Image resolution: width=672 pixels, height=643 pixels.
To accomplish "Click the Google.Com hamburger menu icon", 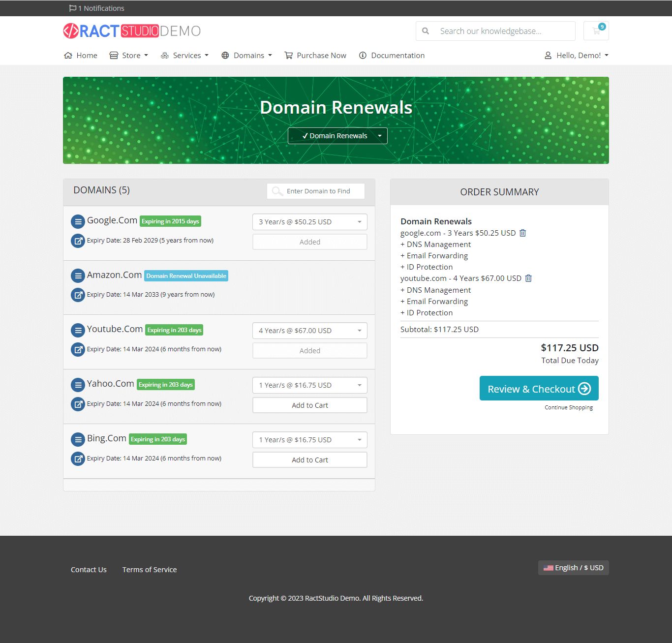I will [78, 221].
